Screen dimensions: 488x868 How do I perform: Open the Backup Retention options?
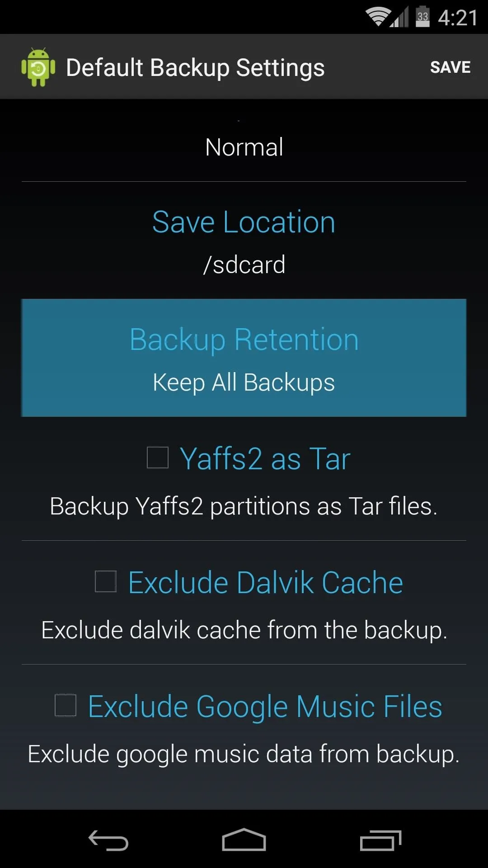click(244, 358)
